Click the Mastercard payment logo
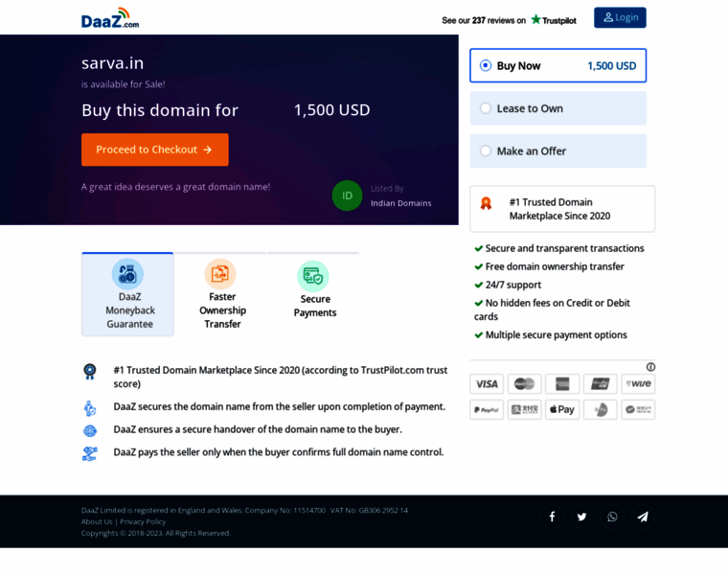728x575 pixels. coord(525,384)
